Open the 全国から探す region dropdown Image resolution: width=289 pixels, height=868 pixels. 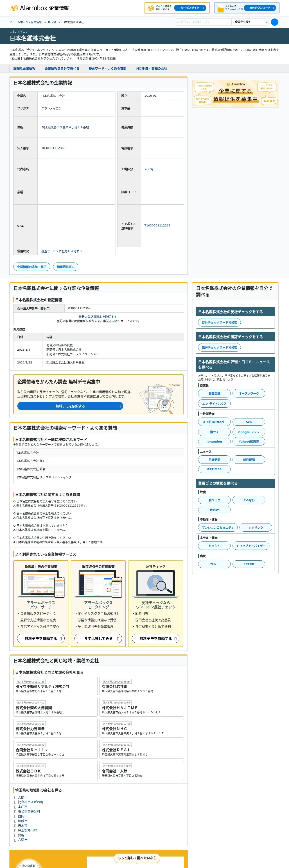(251, 22)
